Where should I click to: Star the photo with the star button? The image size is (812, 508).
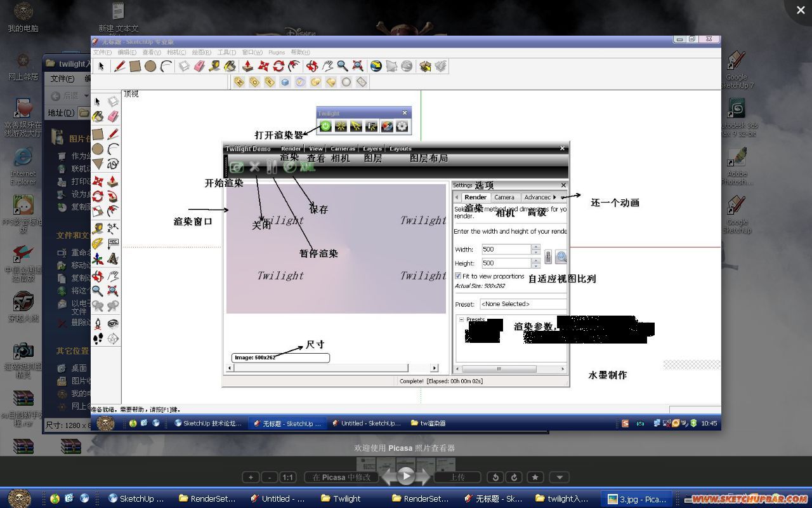(535, 478)
